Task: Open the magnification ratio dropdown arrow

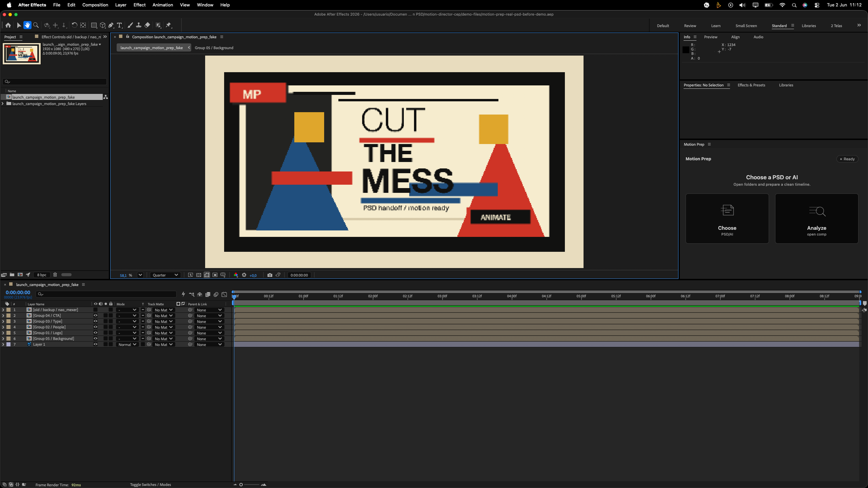Action: tap(140, 275)
